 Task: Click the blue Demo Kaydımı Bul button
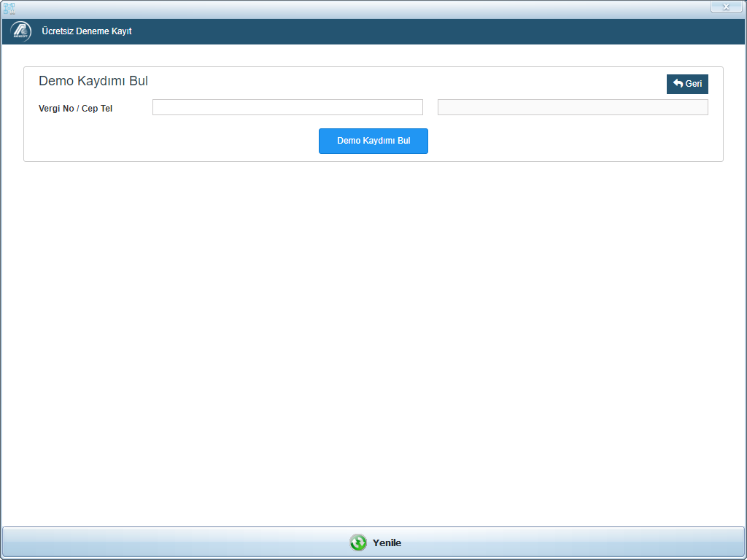[373, 141]
